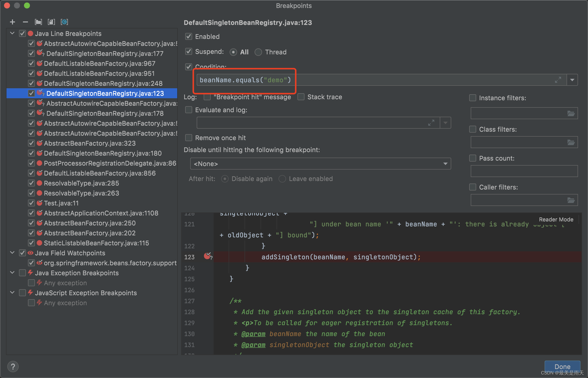Click the breakpoint icon on line 123 gutter
The image size is (588, 378).
pos(207,256)
